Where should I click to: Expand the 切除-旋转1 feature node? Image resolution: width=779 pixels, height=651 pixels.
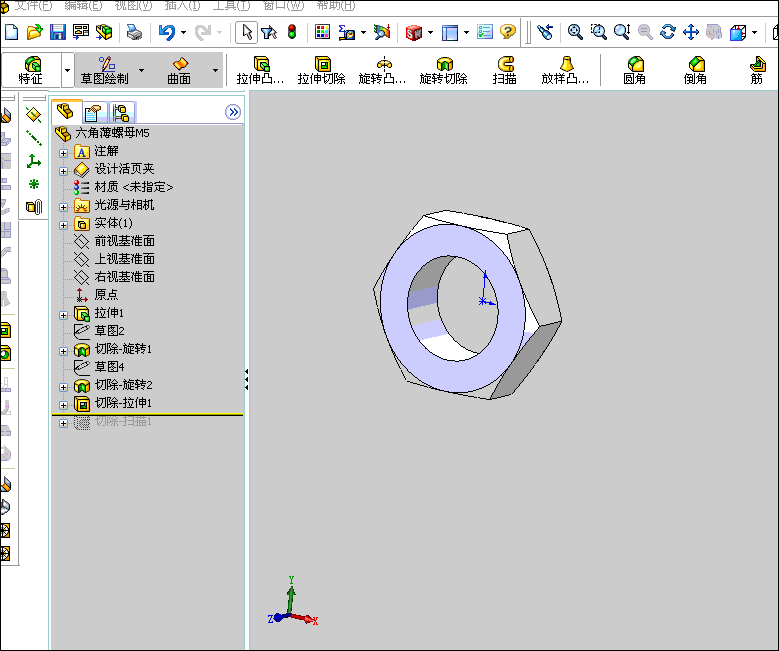[64, 351]
